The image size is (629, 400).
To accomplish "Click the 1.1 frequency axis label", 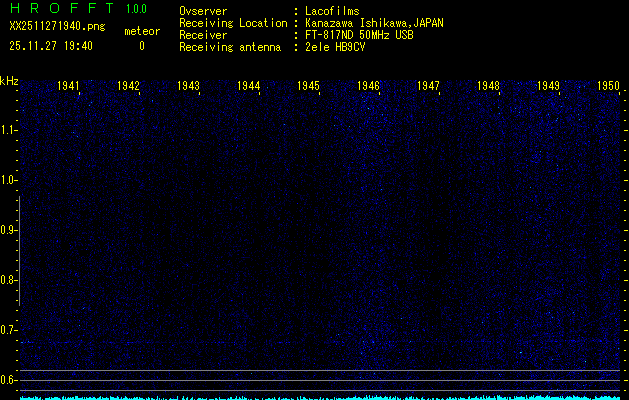I will point(9,130).
